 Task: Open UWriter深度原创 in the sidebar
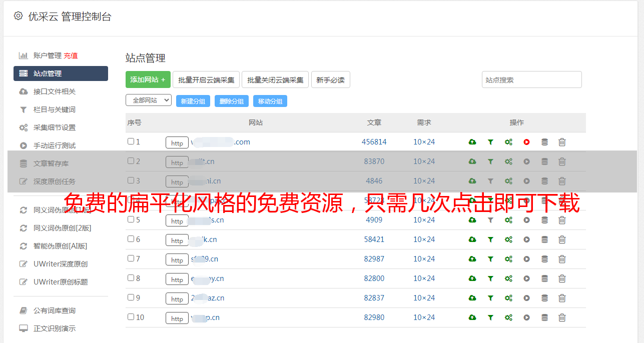[x=61, y=264]
